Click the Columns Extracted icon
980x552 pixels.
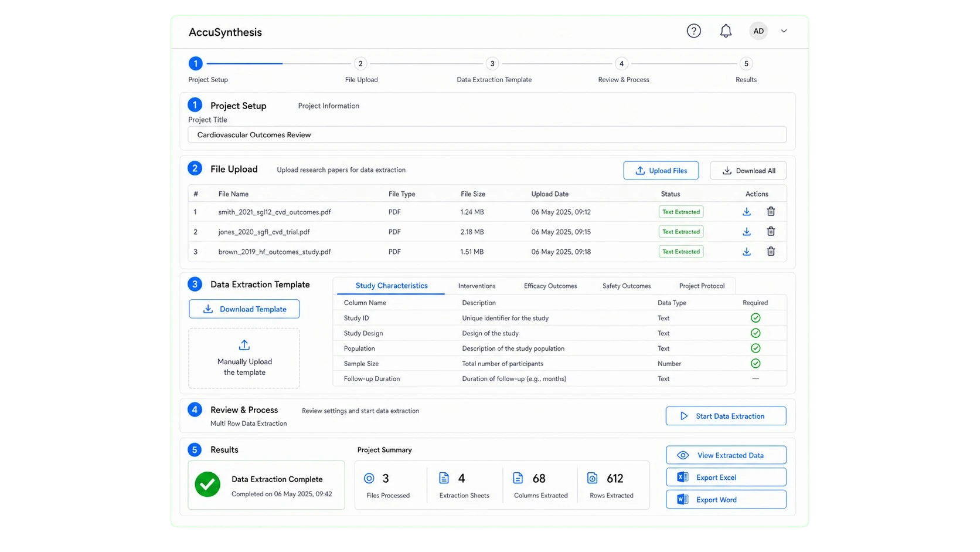[518, 479]
